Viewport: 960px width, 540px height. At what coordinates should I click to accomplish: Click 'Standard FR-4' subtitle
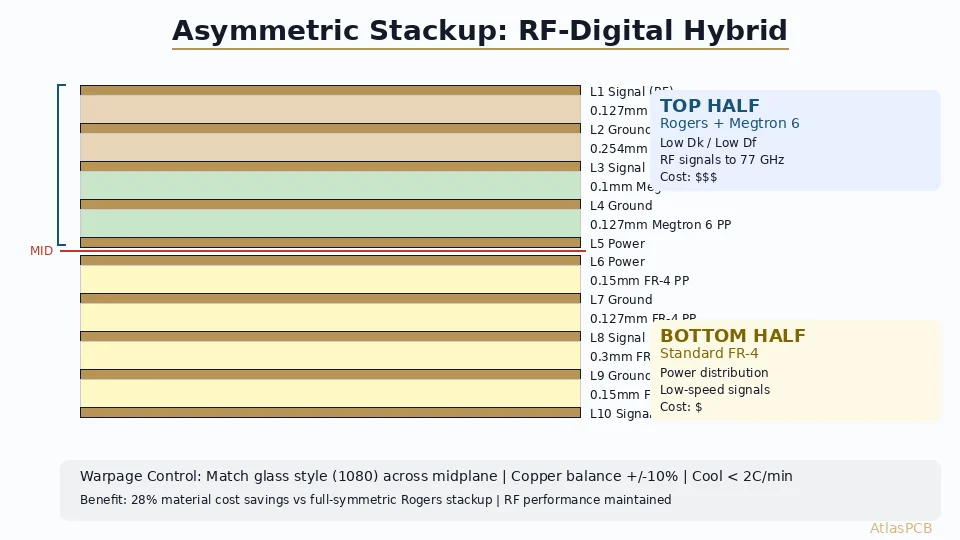pyautogui.click(x=709, y=353)
